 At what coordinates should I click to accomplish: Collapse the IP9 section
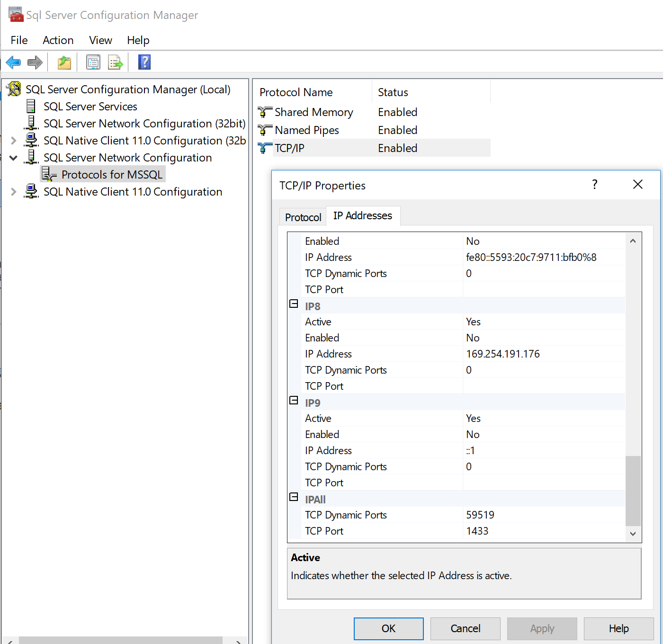(294, 401)
